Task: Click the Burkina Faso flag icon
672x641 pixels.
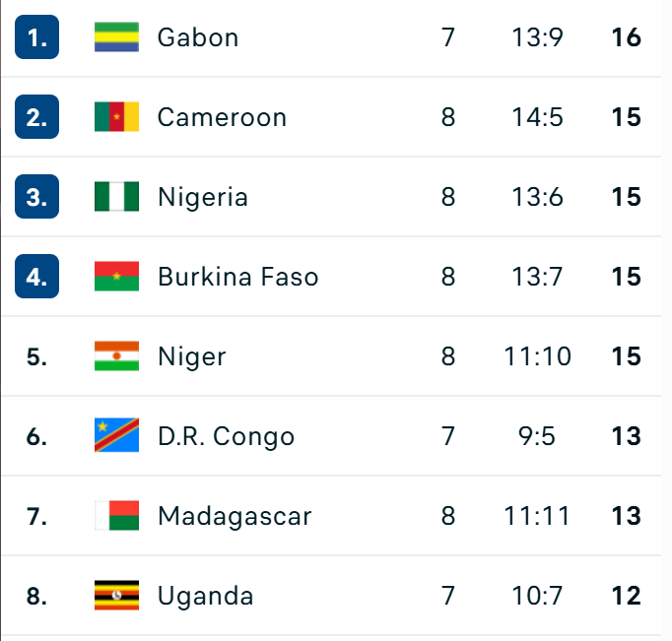Action: (116, 277)
